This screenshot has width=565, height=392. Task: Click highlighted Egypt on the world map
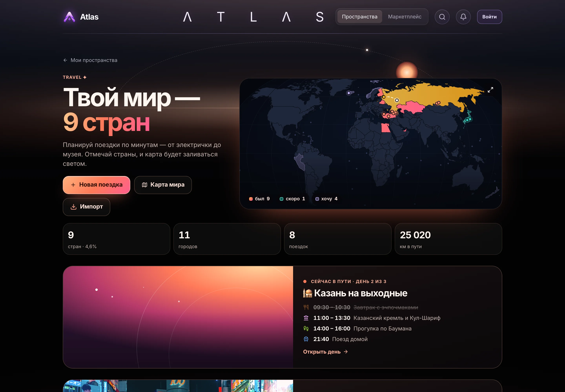(x=385, y=128)
